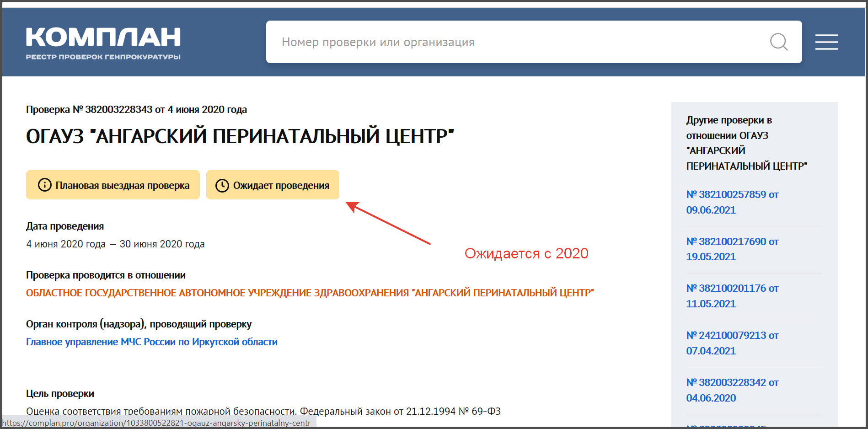
Task: Click the magnifier search icon
Action: [x=778, y=42]
